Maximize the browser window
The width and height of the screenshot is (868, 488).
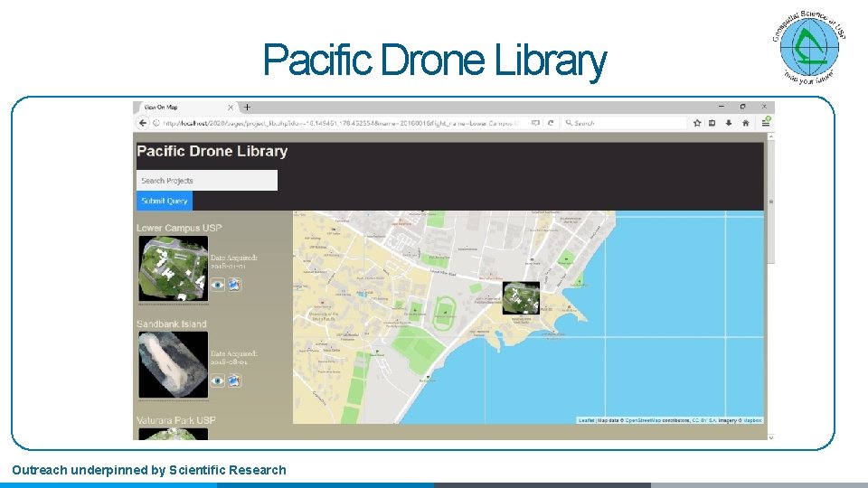pyautogui.click(x=743, y=107)
